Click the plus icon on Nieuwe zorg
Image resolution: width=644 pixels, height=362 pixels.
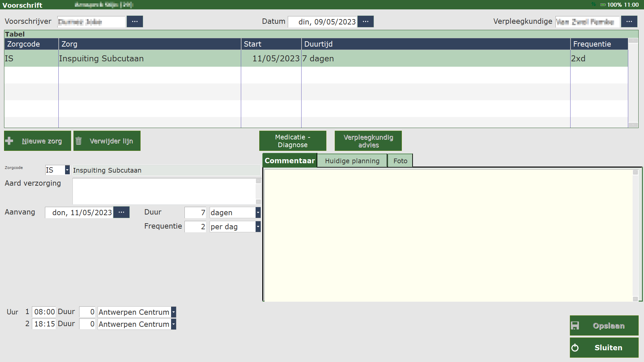[9, 141]
